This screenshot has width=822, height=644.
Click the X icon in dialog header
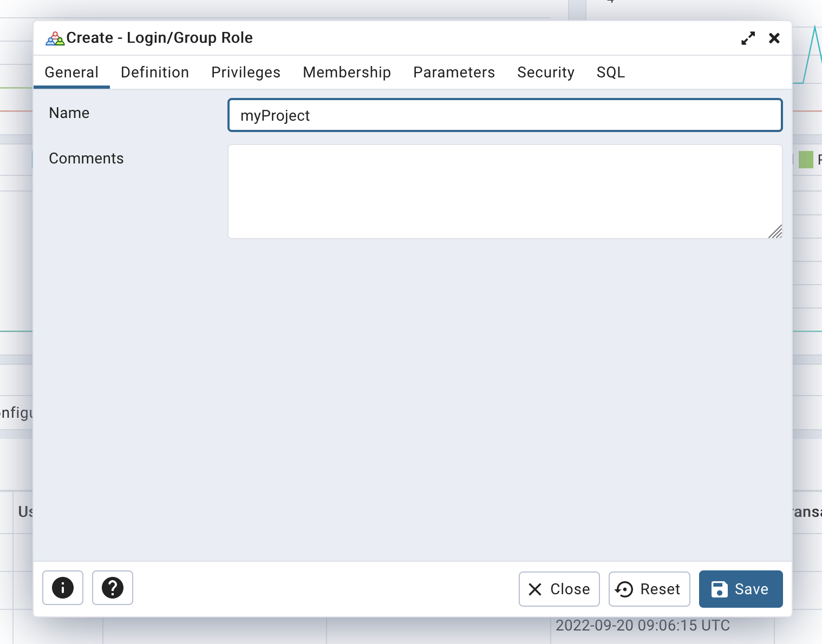(x=774, y=38)
